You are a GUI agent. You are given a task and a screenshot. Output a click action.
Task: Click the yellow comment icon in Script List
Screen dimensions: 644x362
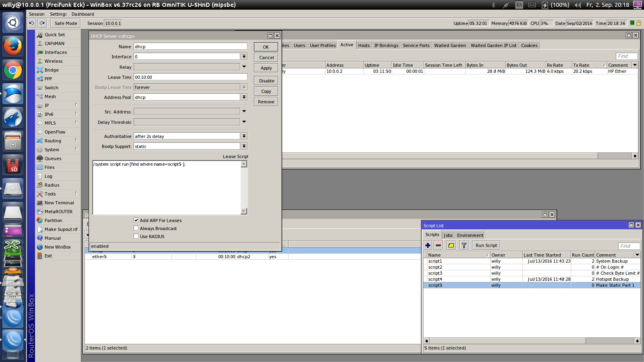coord(451,245)
